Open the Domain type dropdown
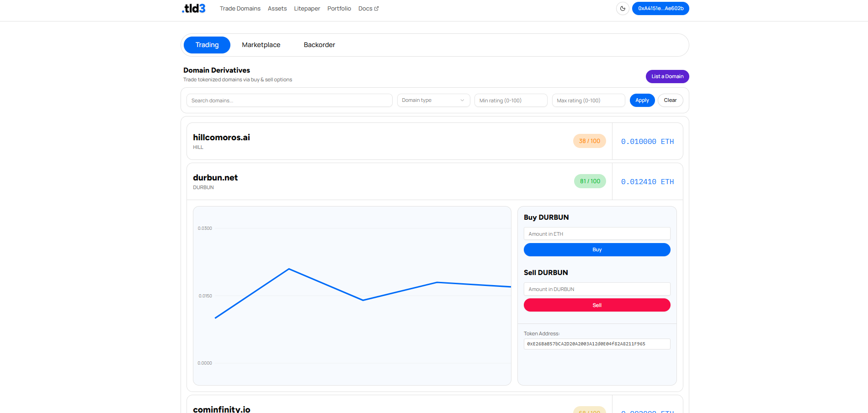The width and height of the screenshot is (868, 413). tap(433, 101)
